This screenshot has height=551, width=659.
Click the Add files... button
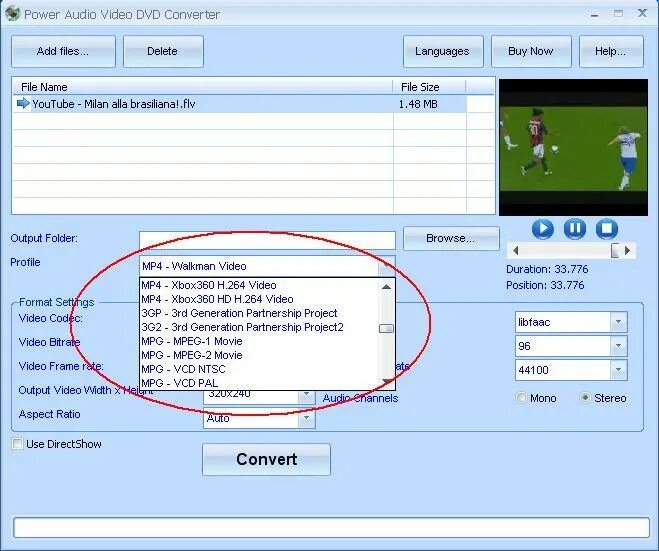(x=63, y=51)
